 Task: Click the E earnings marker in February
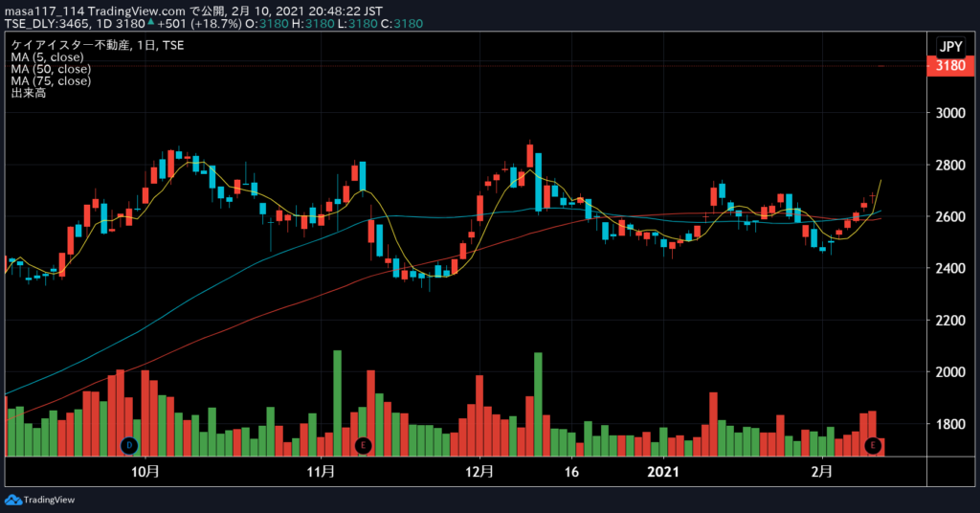coord(873,445)
